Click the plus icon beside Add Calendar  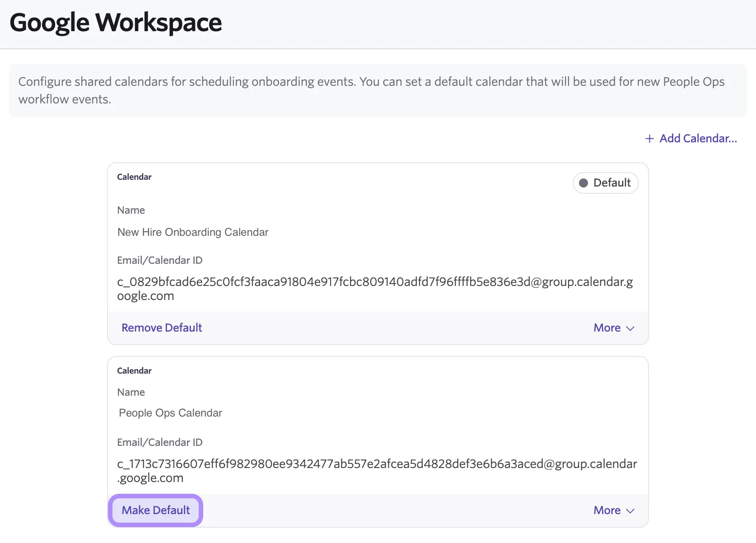[649, 139]
